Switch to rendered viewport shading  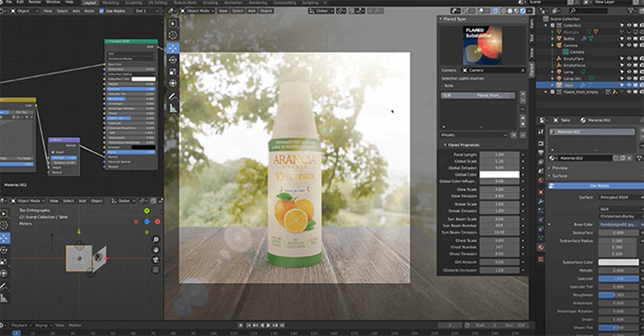tap(523, 11)
